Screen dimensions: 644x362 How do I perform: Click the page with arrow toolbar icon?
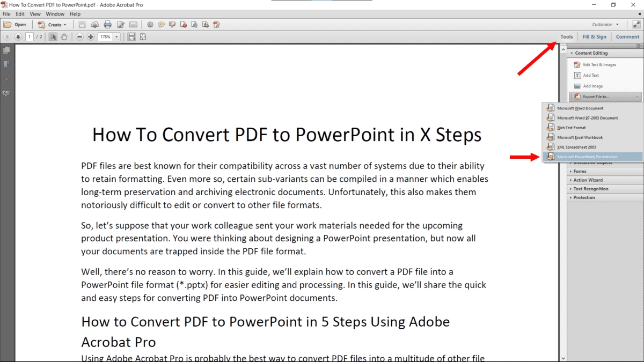pos(206,25)
